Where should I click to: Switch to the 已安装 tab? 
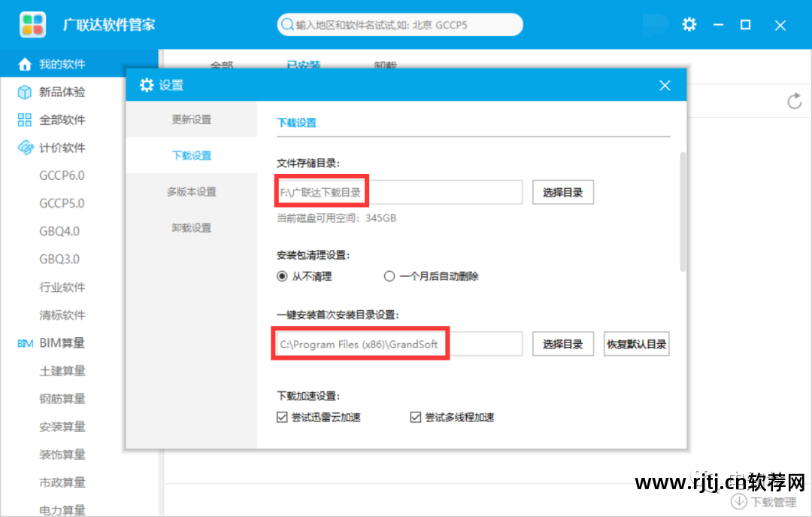point(304,65)
